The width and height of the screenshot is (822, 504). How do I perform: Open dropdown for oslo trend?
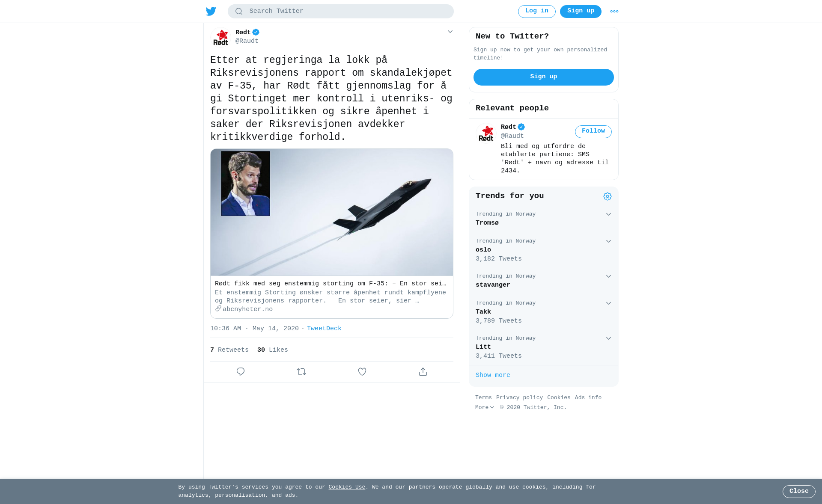[608, 241]
